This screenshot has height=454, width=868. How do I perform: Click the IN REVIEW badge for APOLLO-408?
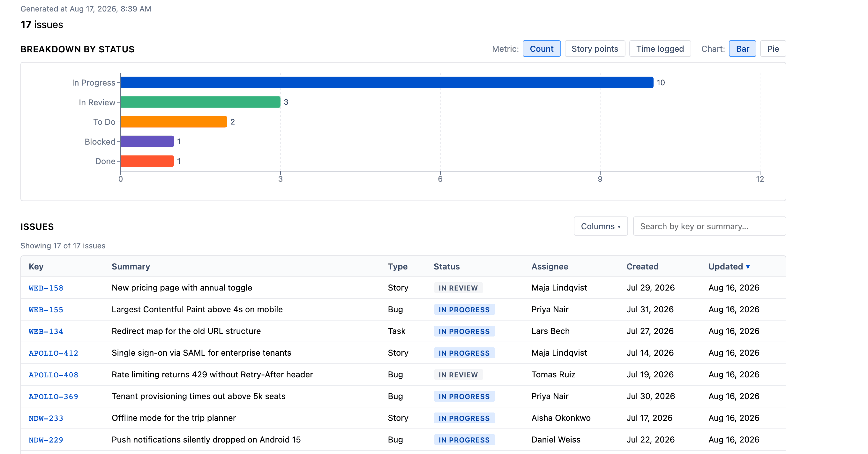(458, 375)
